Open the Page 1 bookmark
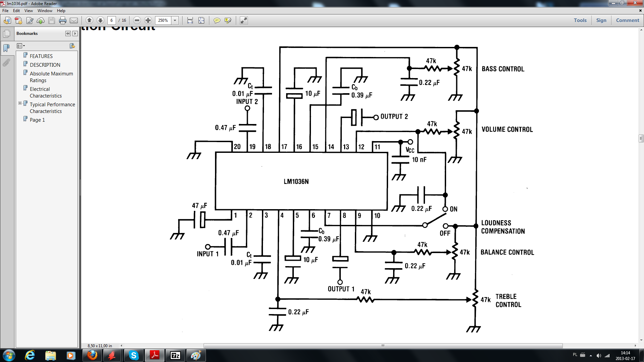The width and height of the screenshot is (644, 362). (x=37, y=120)
